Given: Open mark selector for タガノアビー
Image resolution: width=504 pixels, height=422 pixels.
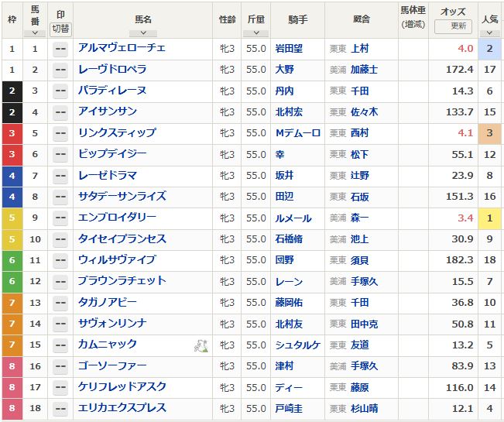Looking at the screenshot, I should 60,303.
